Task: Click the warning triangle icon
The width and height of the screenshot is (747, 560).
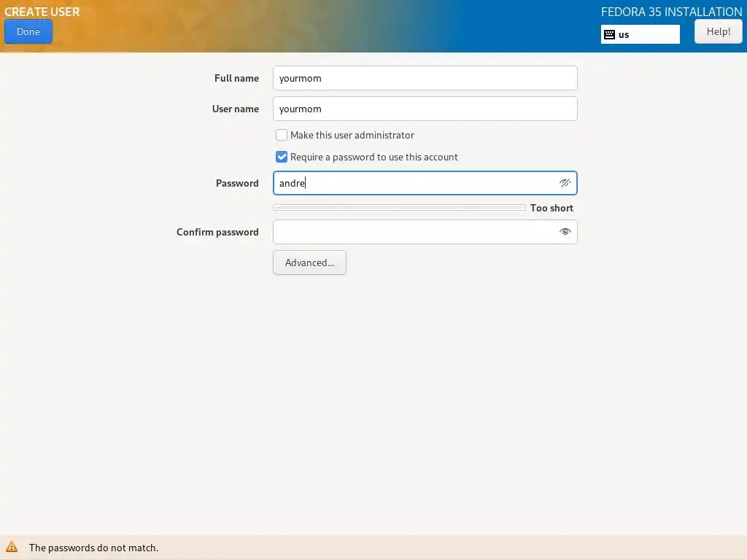Action: pos(12,547)
